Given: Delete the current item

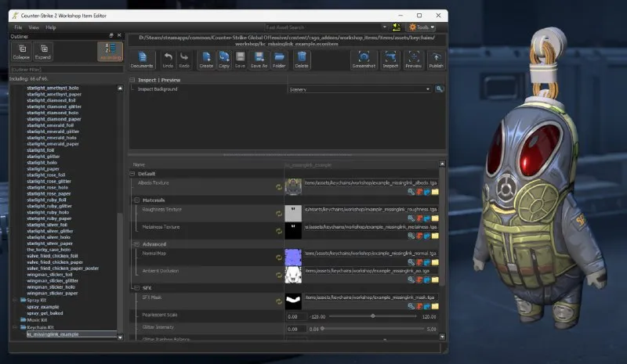Looking at the screenshot, I should 302,60.
